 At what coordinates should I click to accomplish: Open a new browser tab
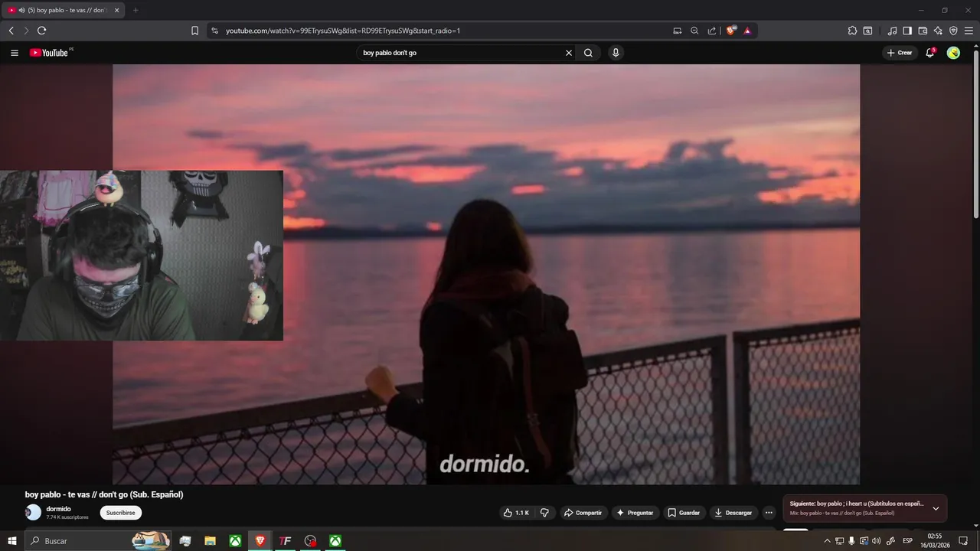coord(136,10)
